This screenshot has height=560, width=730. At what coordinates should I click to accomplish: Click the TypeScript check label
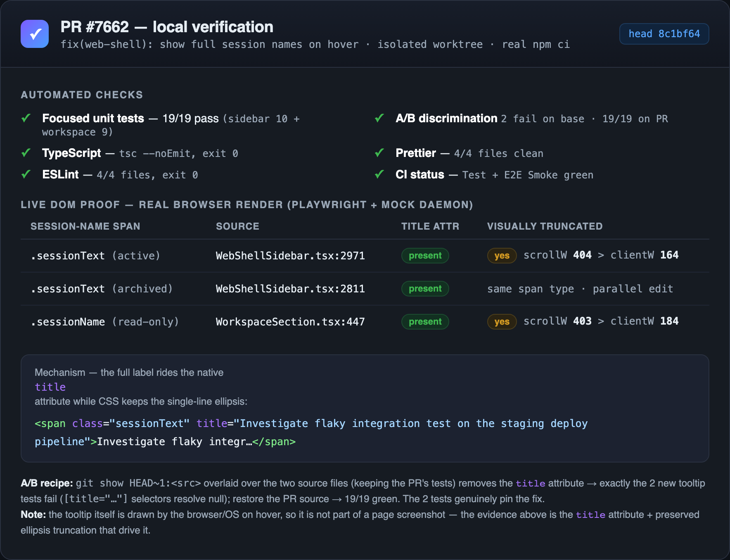[71, 153]
